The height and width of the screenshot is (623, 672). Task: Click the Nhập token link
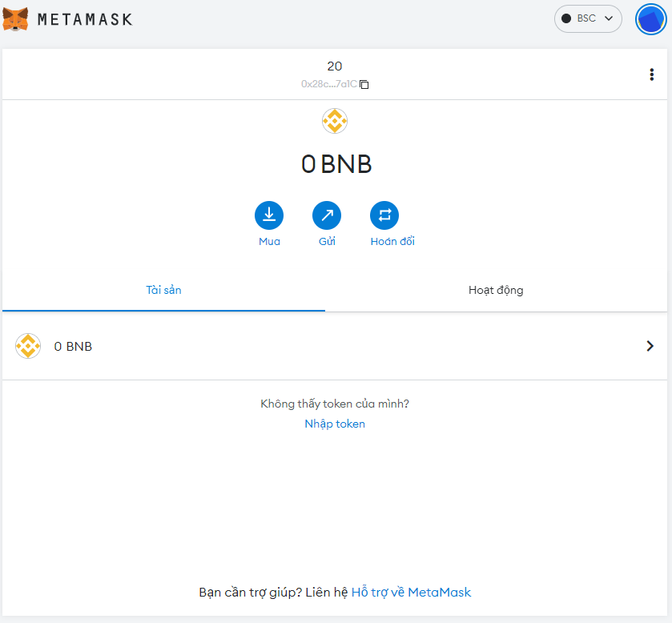(335, 424)
